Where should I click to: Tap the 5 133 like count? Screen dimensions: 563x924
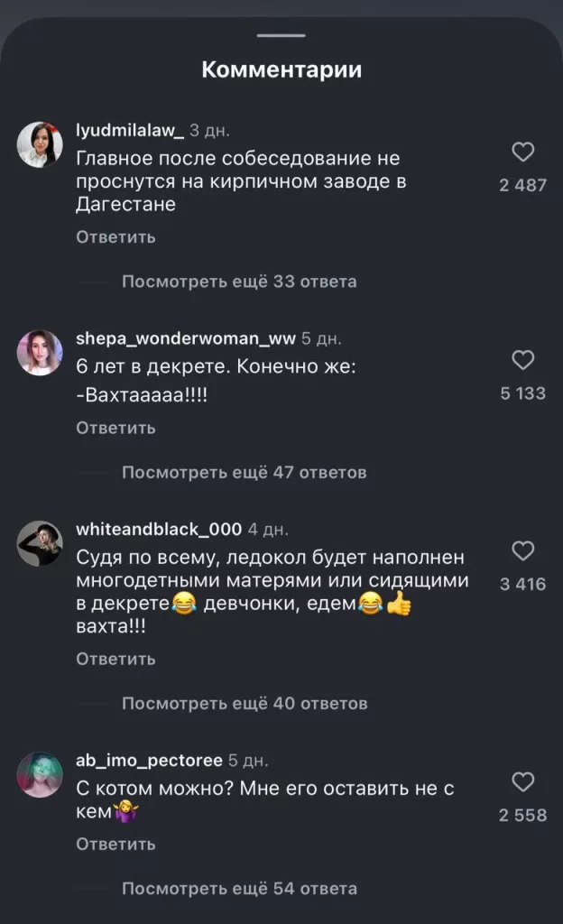[523, 393]
